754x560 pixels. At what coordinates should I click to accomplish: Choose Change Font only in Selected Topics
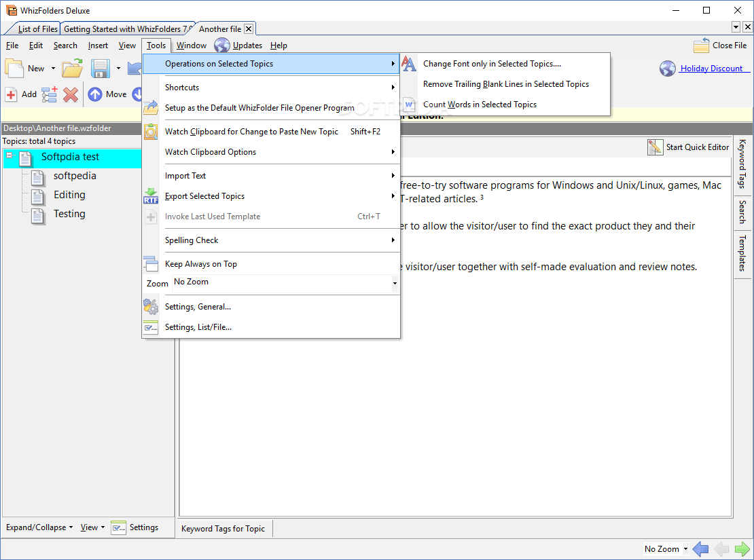(506, 63)
